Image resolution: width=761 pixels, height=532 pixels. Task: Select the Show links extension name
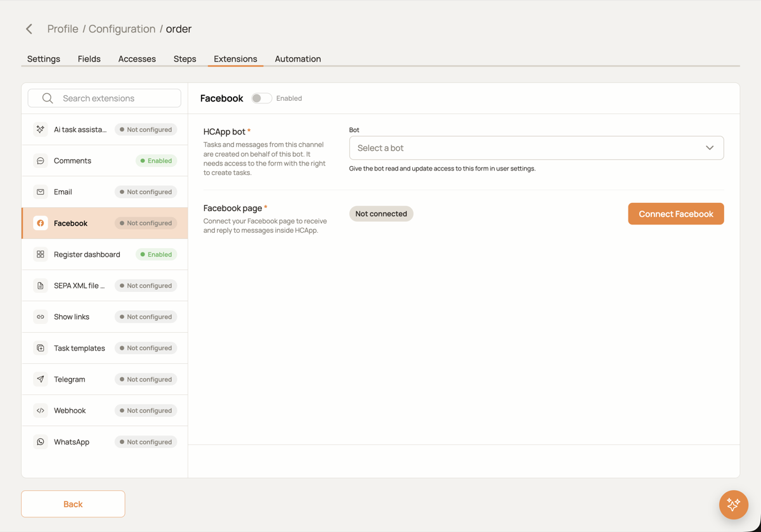[72, 317]
